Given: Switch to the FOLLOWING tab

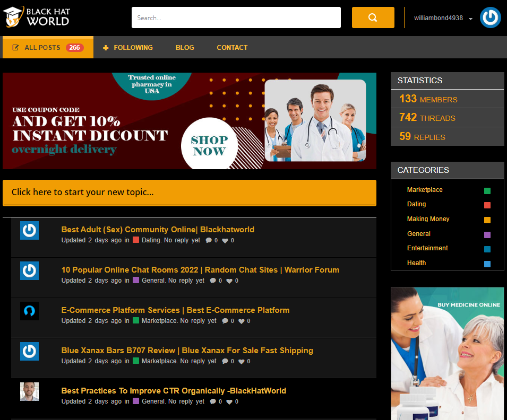Looking at the screenshot, I should [128, 48].
